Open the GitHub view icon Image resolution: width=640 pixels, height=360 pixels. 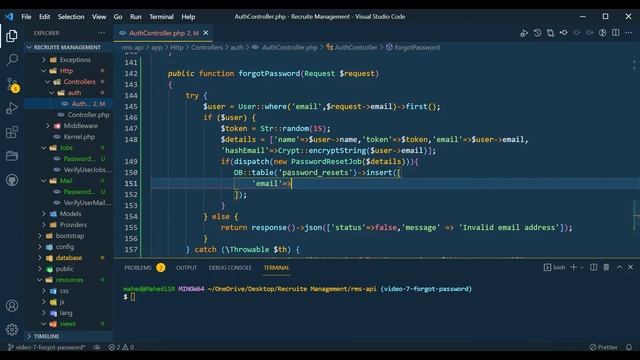12,180
